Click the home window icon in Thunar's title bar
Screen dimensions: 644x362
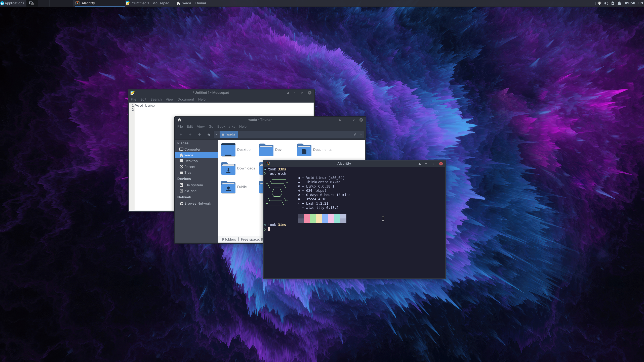pos(179,120)
